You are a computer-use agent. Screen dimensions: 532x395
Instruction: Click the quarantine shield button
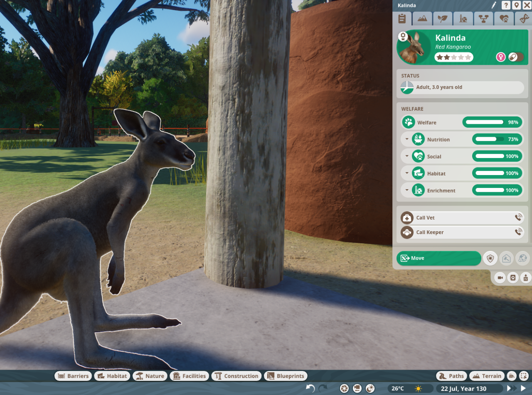(491, 258)
